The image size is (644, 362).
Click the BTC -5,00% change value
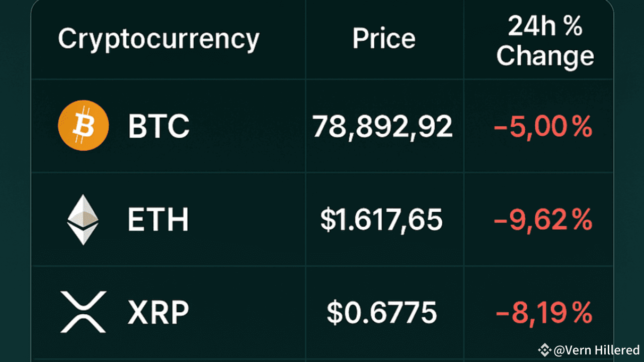tap(543, 127)
